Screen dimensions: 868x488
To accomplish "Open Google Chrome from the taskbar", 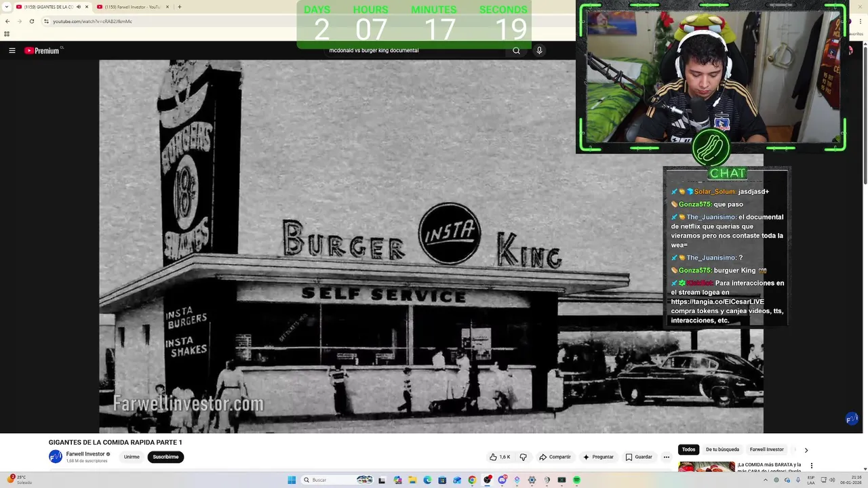I will click(472, 480).
